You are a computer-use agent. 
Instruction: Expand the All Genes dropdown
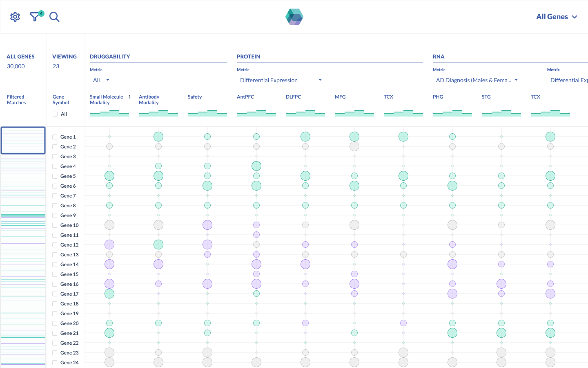[557, 17]
